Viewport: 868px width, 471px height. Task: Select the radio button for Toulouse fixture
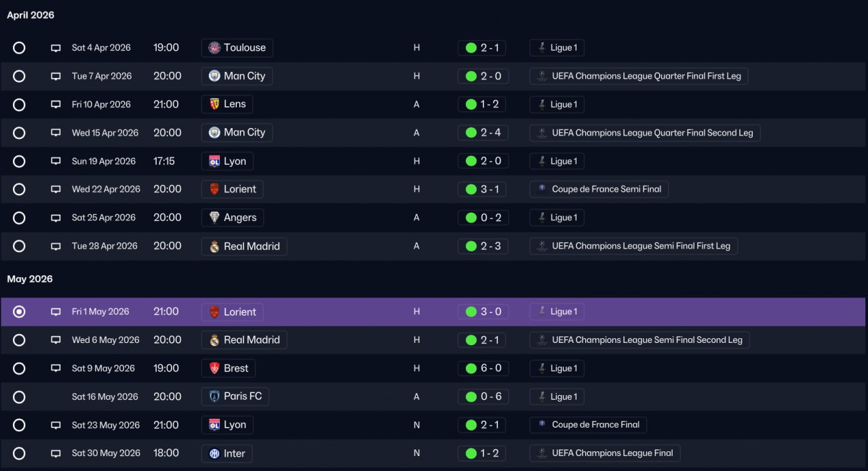pyautogui.click(x=19, y=47)
